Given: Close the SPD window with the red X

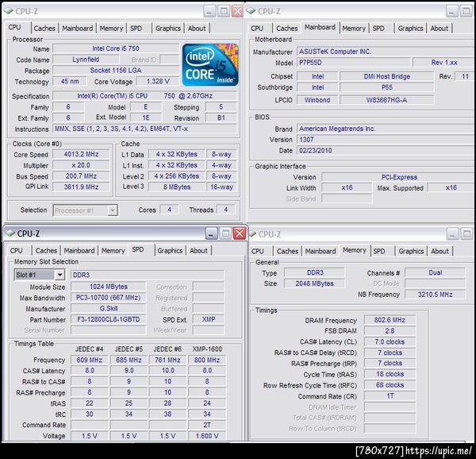Looking at the screenshot, I should coord(240,233).
